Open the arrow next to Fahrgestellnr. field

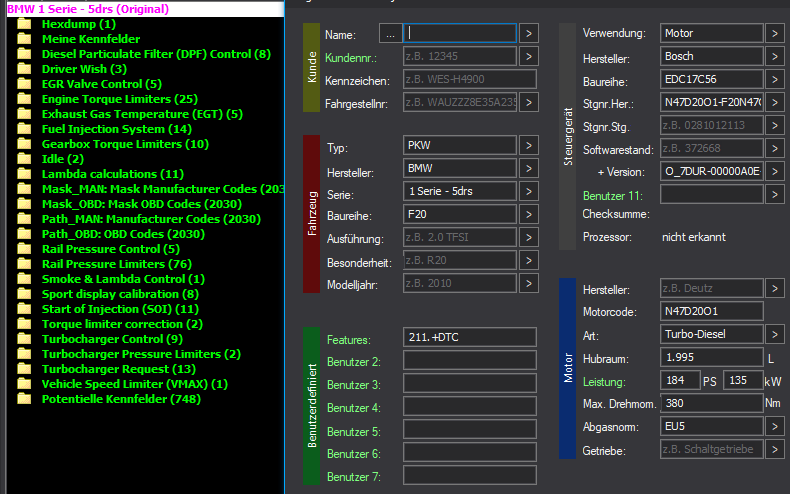pyautogui.click(x=529, y=102)
